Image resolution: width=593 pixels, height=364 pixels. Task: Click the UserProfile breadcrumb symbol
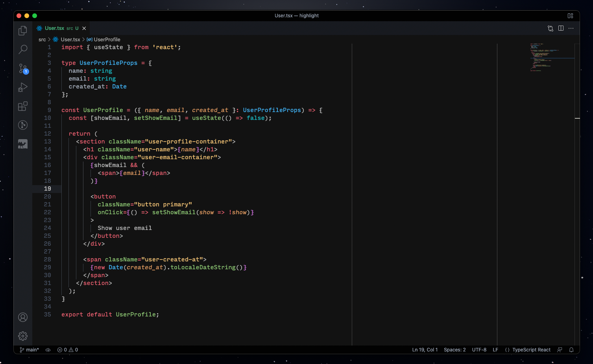pos(103,40)
